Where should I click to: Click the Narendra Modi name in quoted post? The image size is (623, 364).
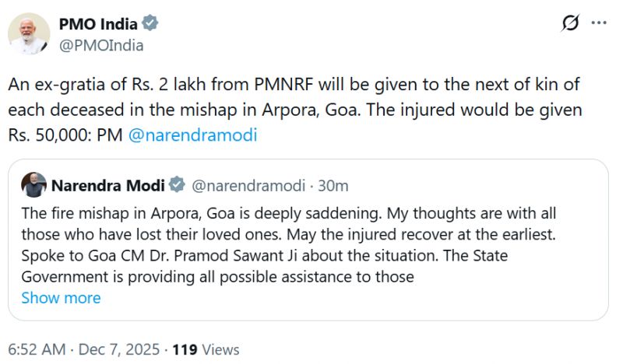click(107, 185)
